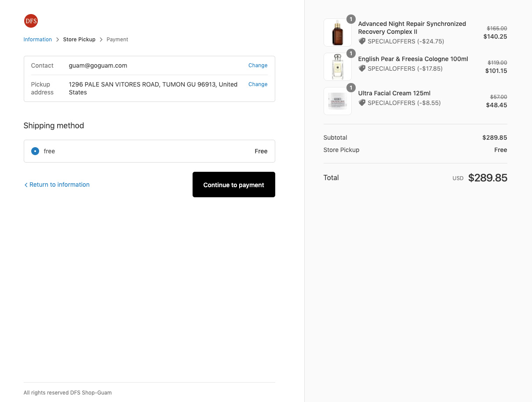Viewport: 532px width, 402px height.
Task: Click Ultra Facial Cream product thumbnail
Action: pyautogui.click(x=338, y=101)
